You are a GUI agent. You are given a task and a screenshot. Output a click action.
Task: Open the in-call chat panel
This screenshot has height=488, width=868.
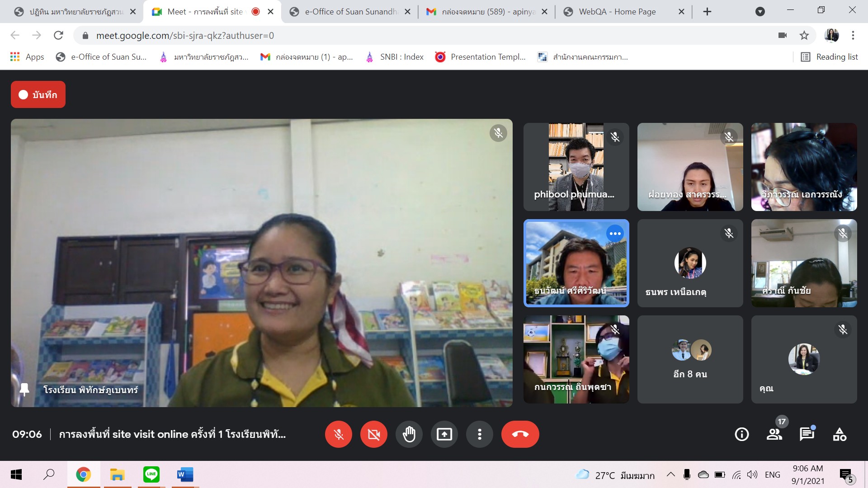pos(807,434)
